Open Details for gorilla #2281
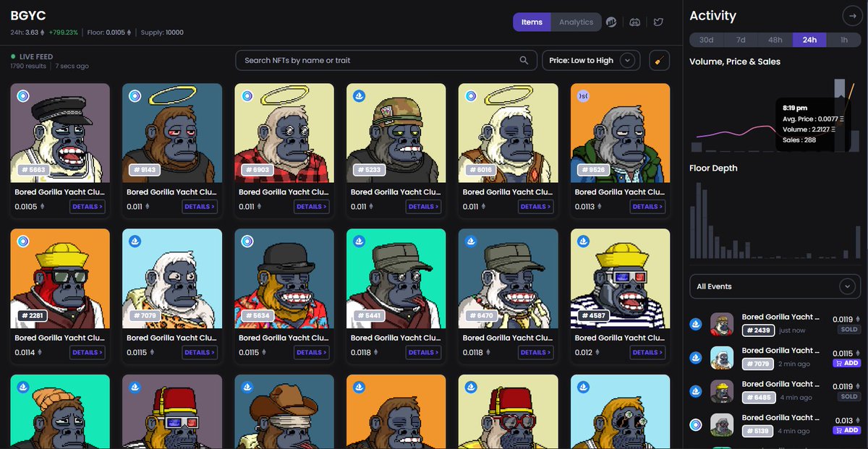Image resolution: width=868 pixels, height=449 pixels. point(88,353)
